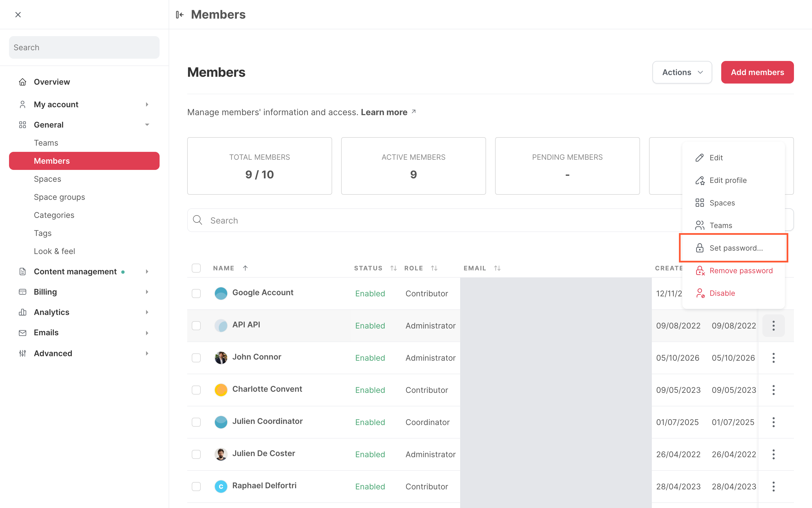Click the Advanced sliders icon

[23, 353]
